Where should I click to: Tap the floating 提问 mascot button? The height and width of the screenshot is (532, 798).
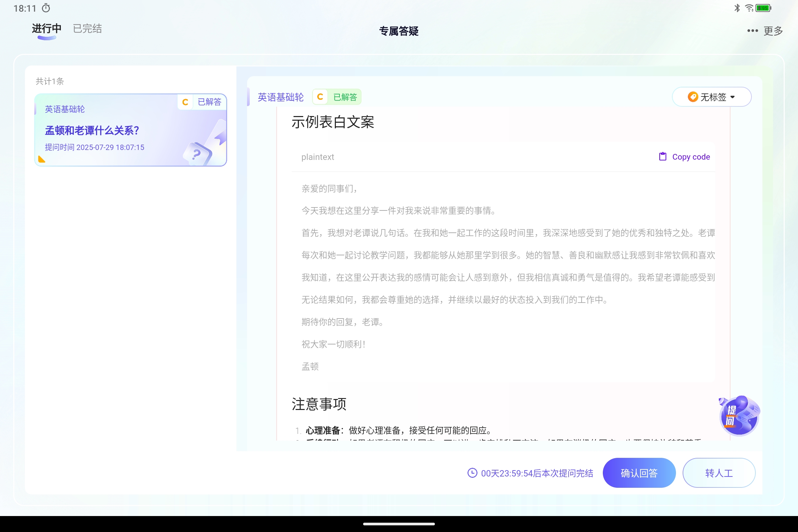click(739, 416)
